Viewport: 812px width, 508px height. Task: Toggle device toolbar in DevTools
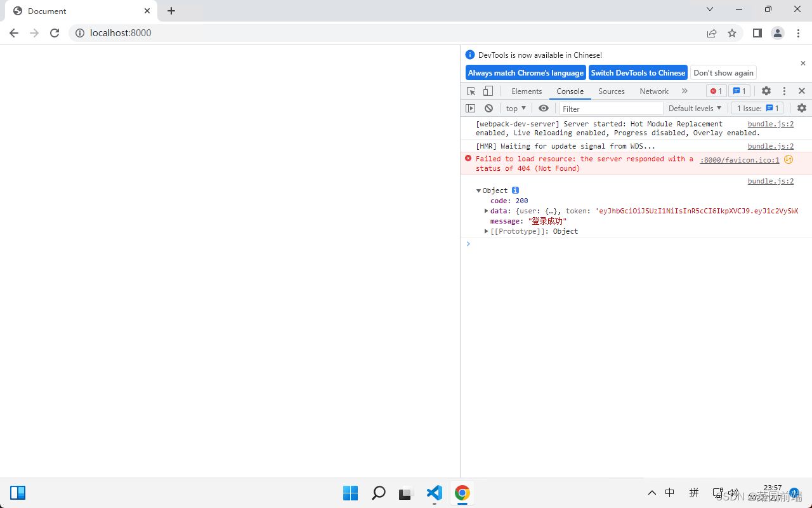tap(488, 91)
